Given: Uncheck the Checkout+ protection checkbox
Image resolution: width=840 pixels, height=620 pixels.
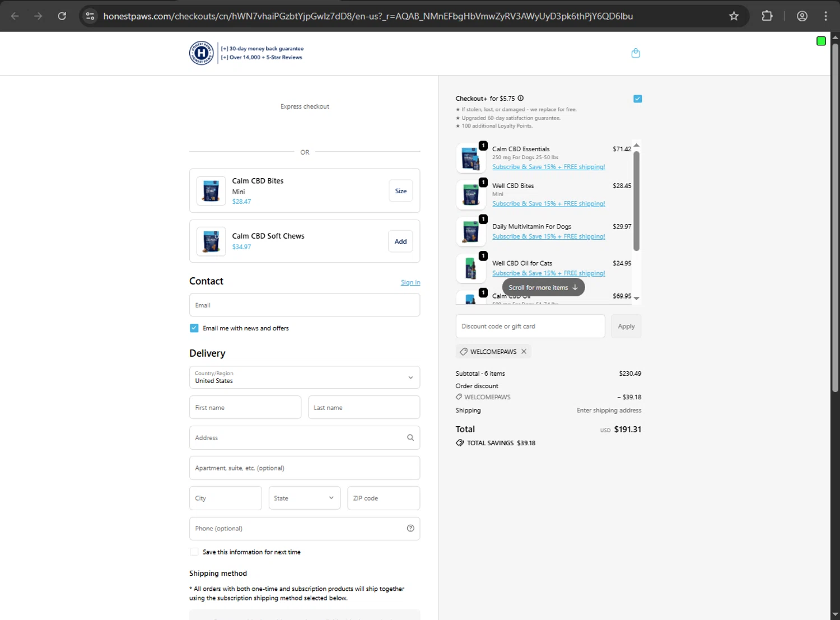Looking at the screenshot, I should pos(637,99).
